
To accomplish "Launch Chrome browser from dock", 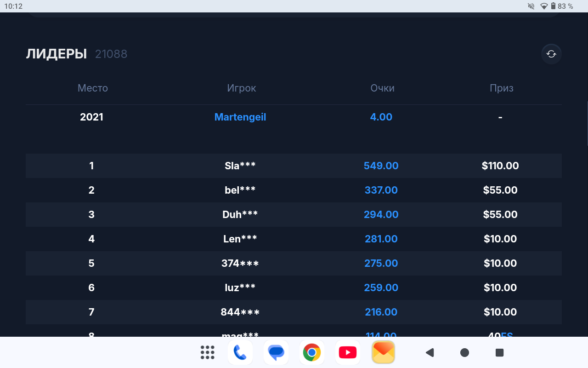I will (x=312, y=352).
